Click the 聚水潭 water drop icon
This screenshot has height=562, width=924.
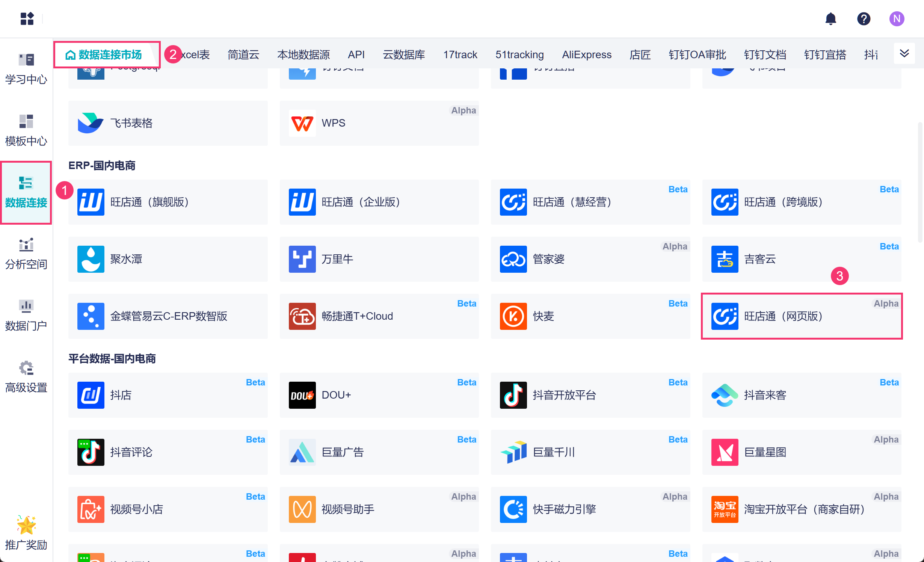coord(91,259)
